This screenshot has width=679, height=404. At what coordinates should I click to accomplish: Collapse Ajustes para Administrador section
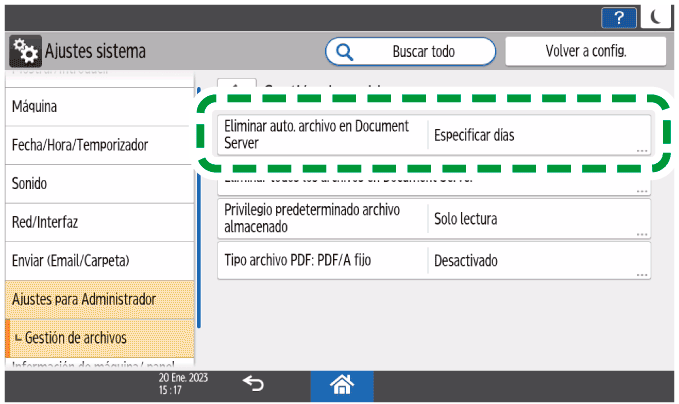(98, 299)
